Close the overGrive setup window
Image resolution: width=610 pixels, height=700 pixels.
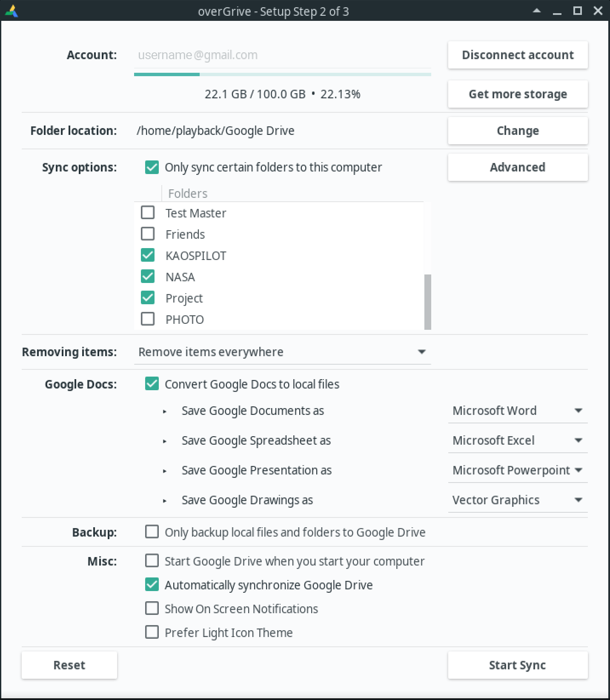[x=598, y=11]
